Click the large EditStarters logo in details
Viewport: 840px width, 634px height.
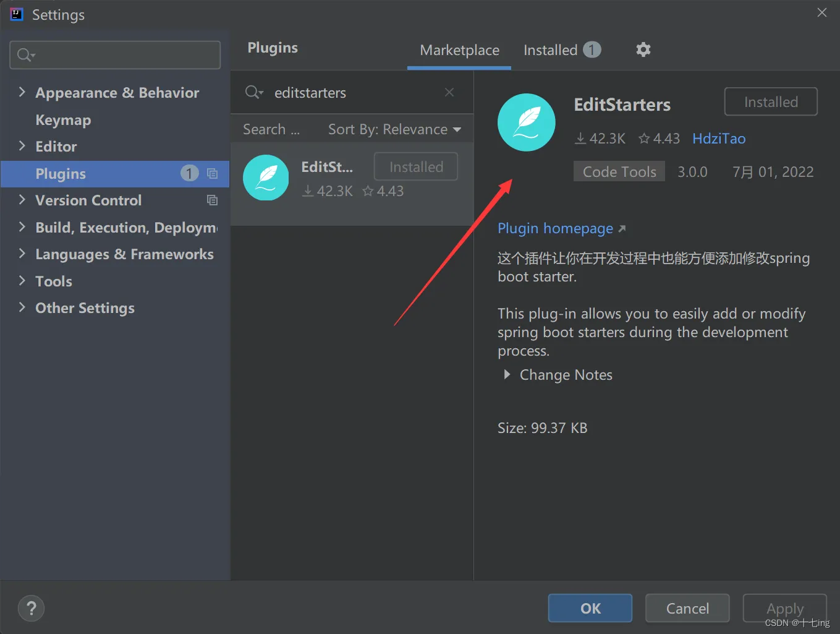[x=527, y=122]
